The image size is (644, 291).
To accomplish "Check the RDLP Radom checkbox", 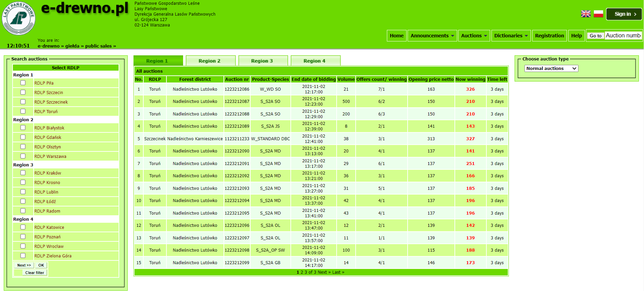I will pos(23,211).
